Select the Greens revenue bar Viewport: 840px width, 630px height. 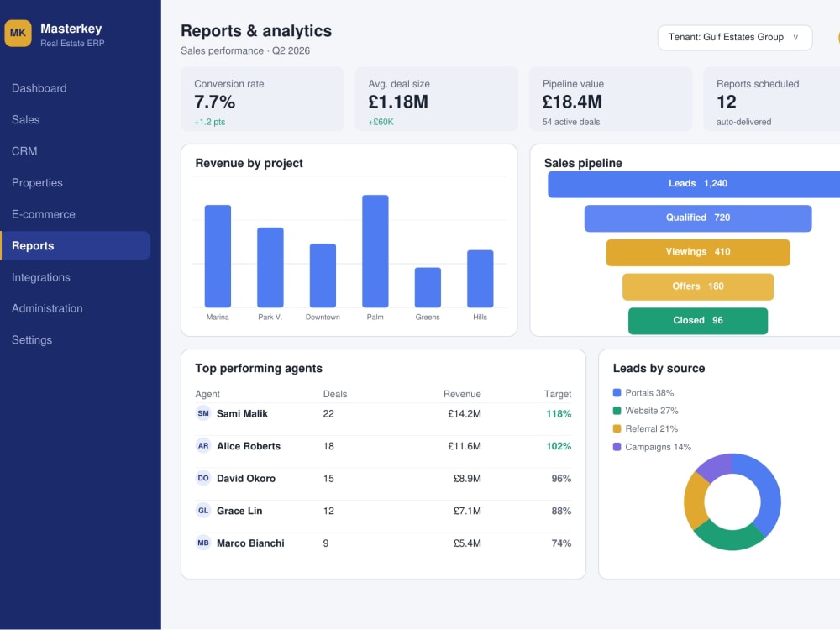(428, 287)
